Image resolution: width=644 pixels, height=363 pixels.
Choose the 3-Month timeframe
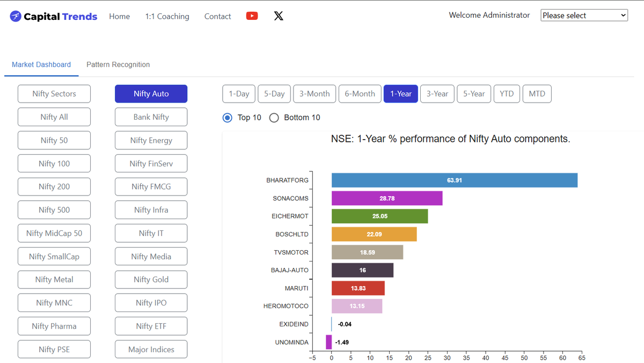(x=314, y=93)
